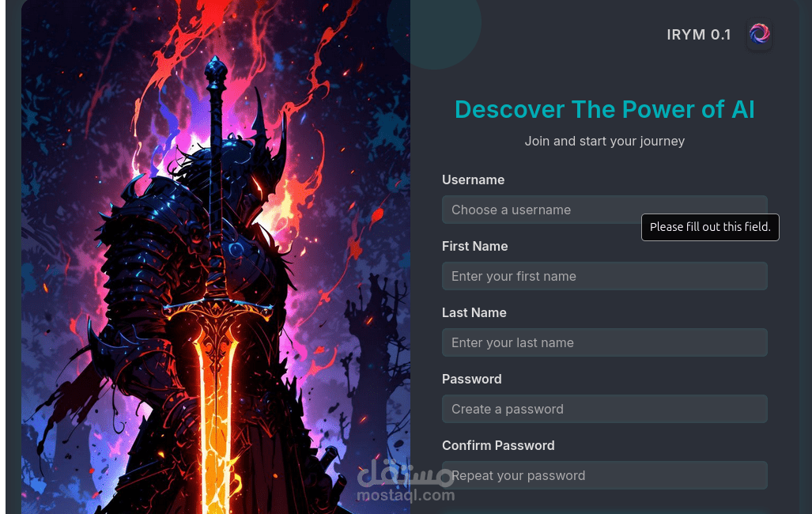This screenshot has width=812, height=514.
Task: Click the Last Name label
Action: [x=474, y=312]
